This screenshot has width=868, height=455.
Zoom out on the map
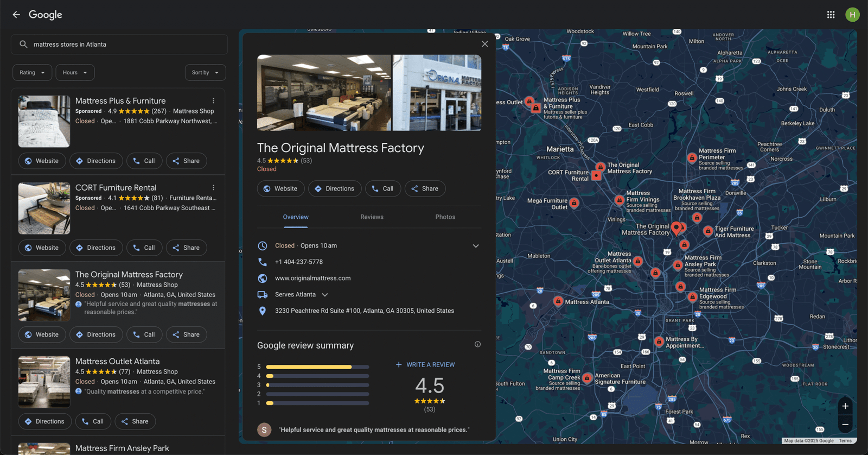pyautogui.click(x=845, y=425)
